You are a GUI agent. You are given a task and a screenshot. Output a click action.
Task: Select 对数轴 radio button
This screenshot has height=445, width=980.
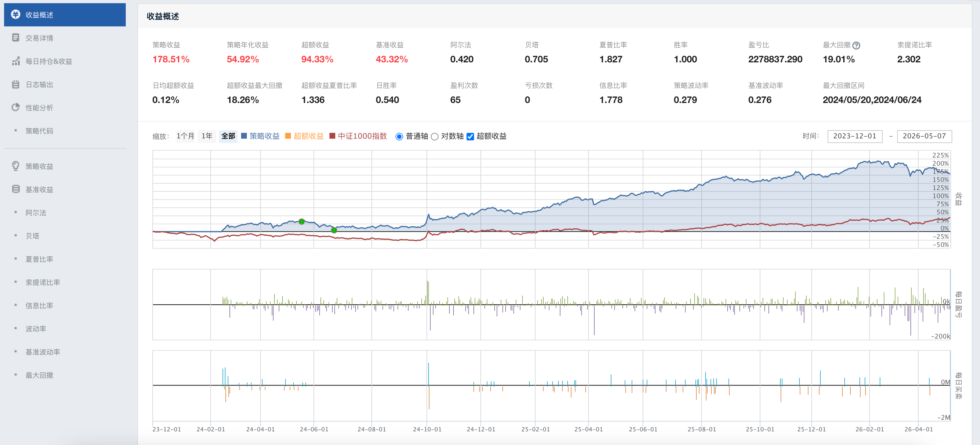434,136
